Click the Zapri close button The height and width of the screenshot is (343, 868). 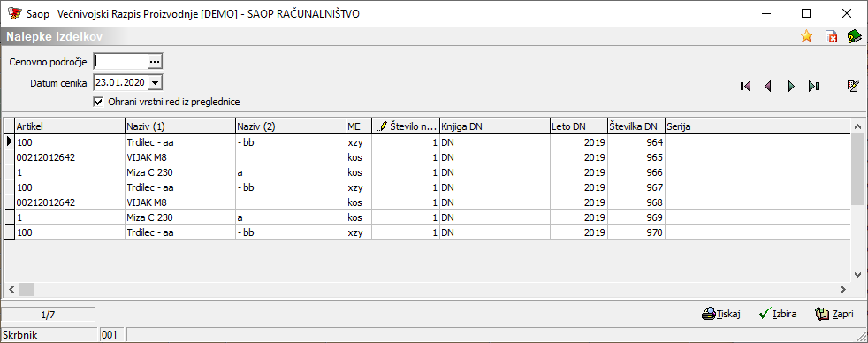pyautogui.click(x=834, y=314)
